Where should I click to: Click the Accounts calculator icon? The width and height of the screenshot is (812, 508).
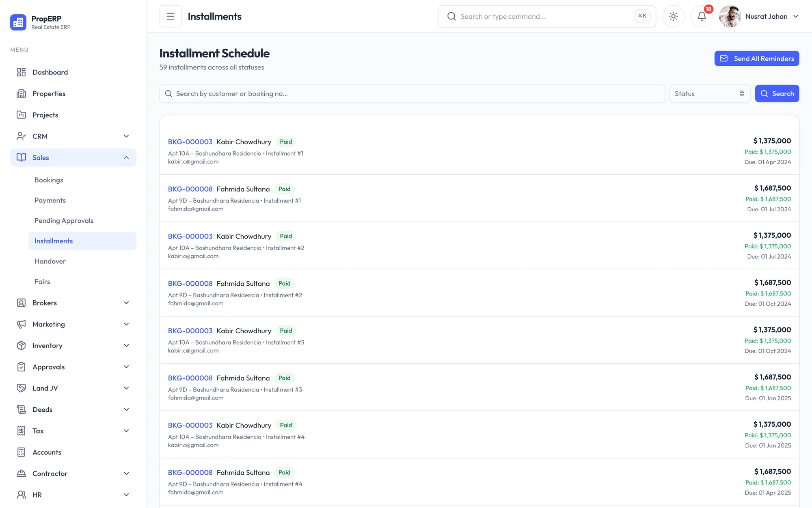pyautogui.click(x=21, y=452)
